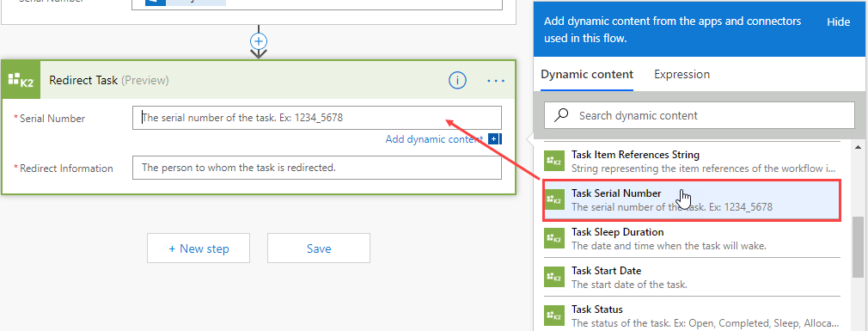This screenshot has height=331, width=868.
Task: Click the Add dynamic content link
Action: click(x=435, y=139)
